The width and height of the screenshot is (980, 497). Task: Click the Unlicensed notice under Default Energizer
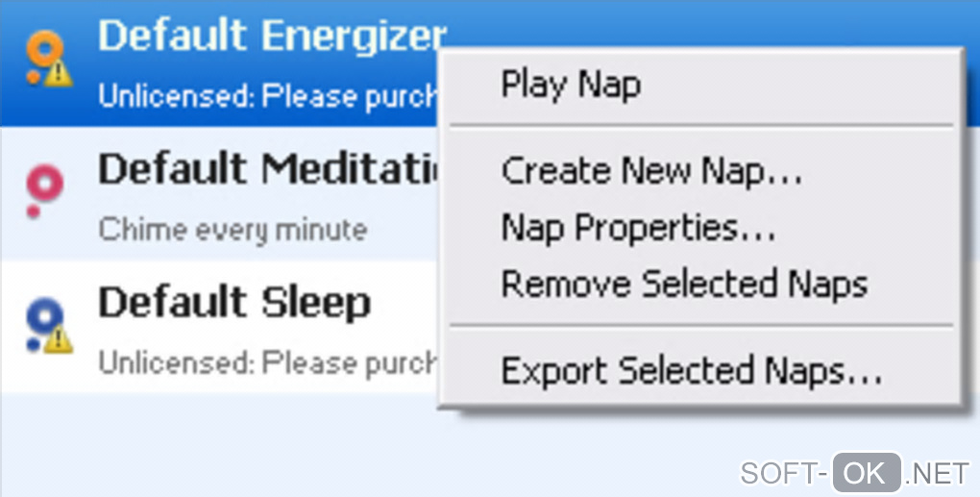[x=267, y=96]
